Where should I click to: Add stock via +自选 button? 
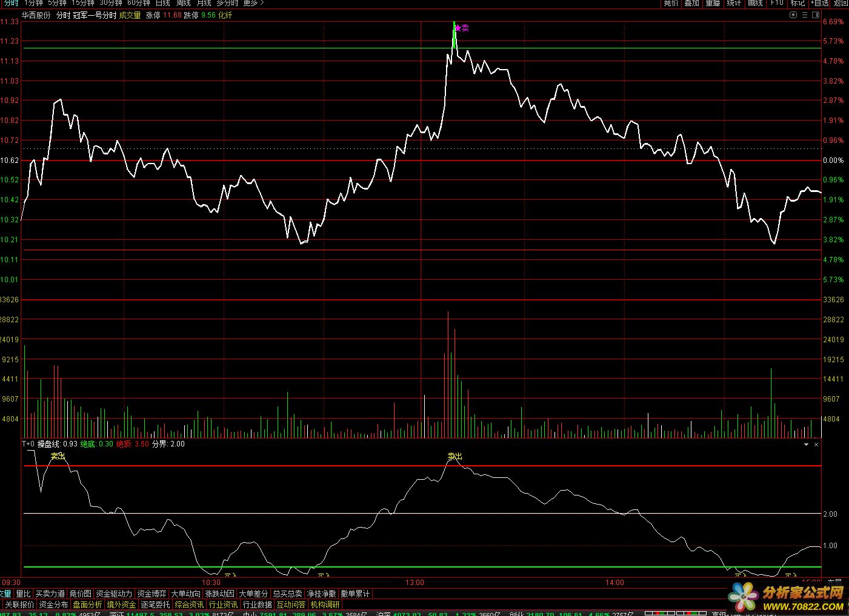[x=819, y=3]
